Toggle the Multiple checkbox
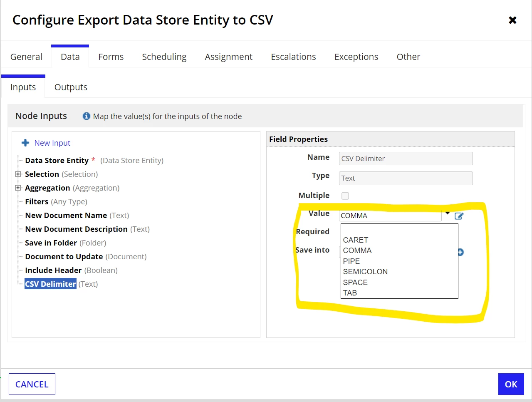 point(345,196)
